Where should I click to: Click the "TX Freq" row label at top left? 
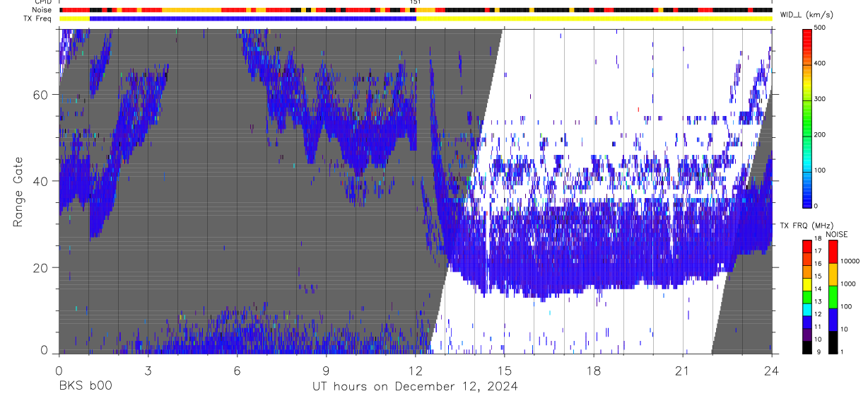[38, 18]
